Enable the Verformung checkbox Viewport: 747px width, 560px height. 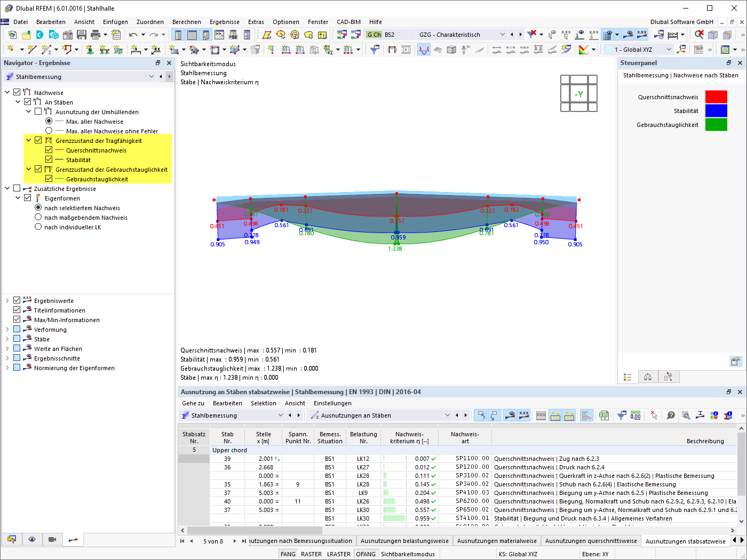click(x=17, y=329)
